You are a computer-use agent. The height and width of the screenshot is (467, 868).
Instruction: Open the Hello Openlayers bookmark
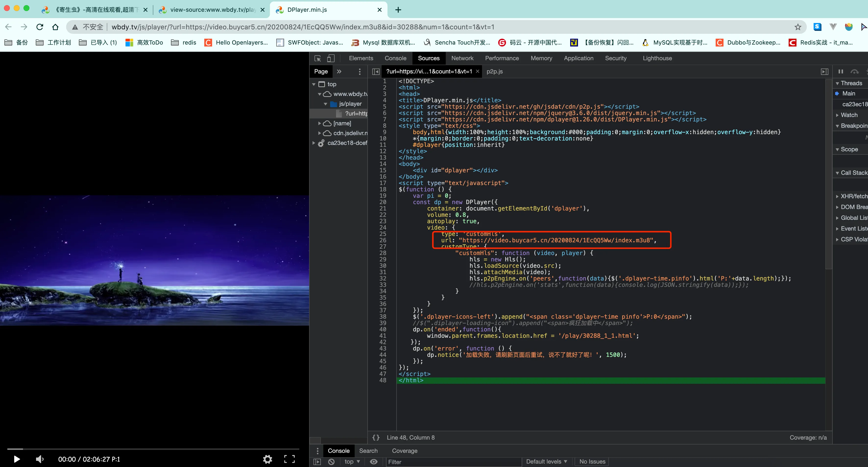(236, 42)
